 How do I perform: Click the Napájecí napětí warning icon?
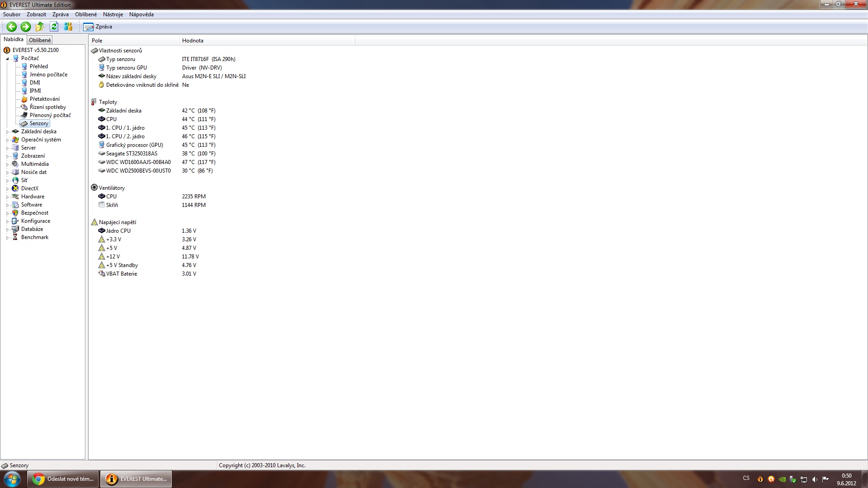coord(94,222)
